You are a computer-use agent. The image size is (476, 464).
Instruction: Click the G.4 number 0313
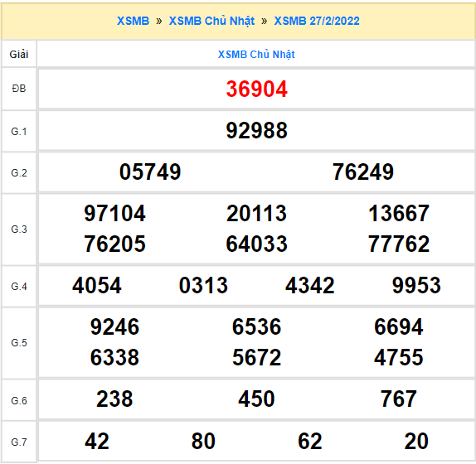click(x=203, y=285)
